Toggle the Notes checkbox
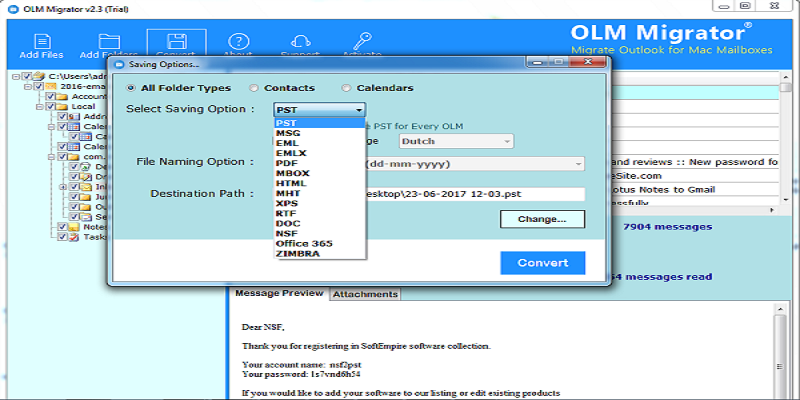The height and width of the screenshot is (400, 800). [62, 227]
